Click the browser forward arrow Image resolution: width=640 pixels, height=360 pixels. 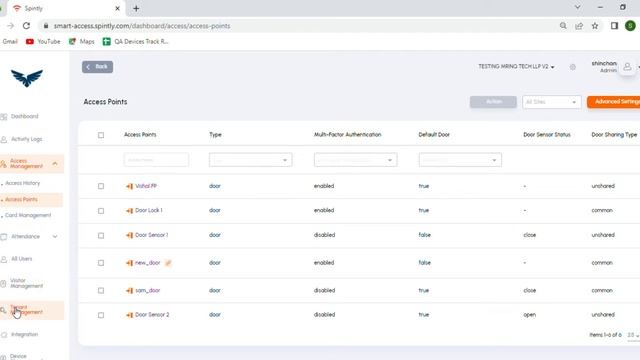point(10,26)
